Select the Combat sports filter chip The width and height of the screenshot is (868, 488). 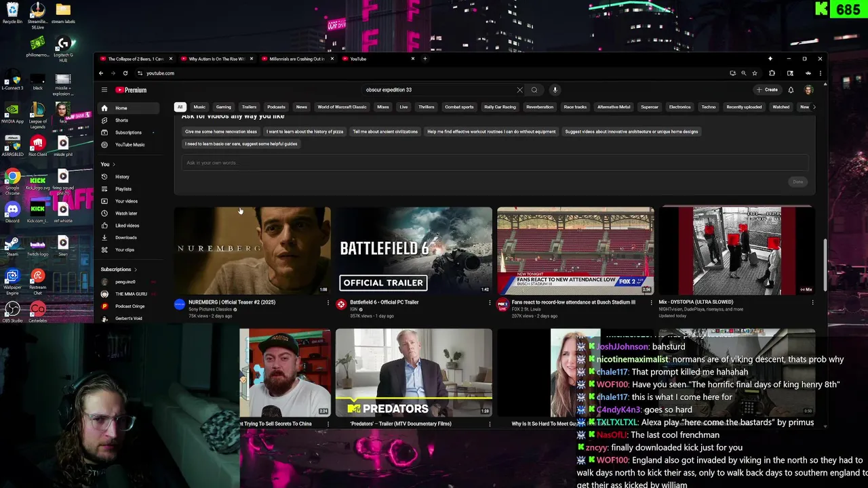(459, 106)
